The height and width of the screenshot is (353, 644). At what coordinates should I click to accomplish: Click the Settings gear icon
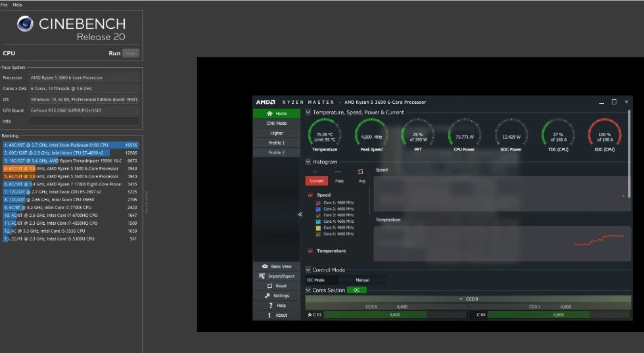[x=267, y=295]
